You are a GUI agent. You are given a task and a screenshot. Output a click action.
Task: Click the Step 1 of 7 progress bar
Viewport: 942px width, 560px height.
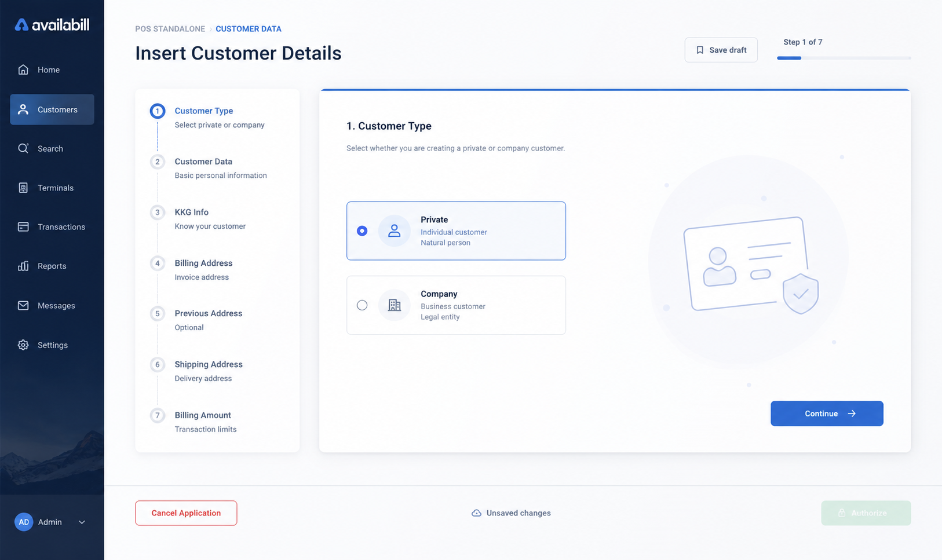pyautogui.click(x=844, y=58)
